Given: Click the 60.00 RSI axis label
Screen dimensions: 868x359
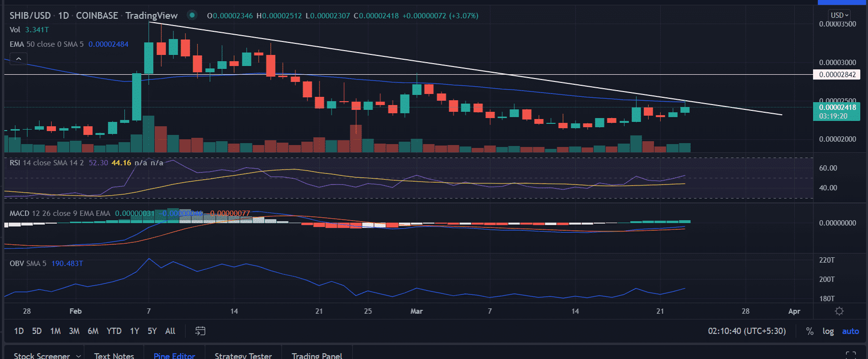Looking at the screenshot, I should pos(828,168).
